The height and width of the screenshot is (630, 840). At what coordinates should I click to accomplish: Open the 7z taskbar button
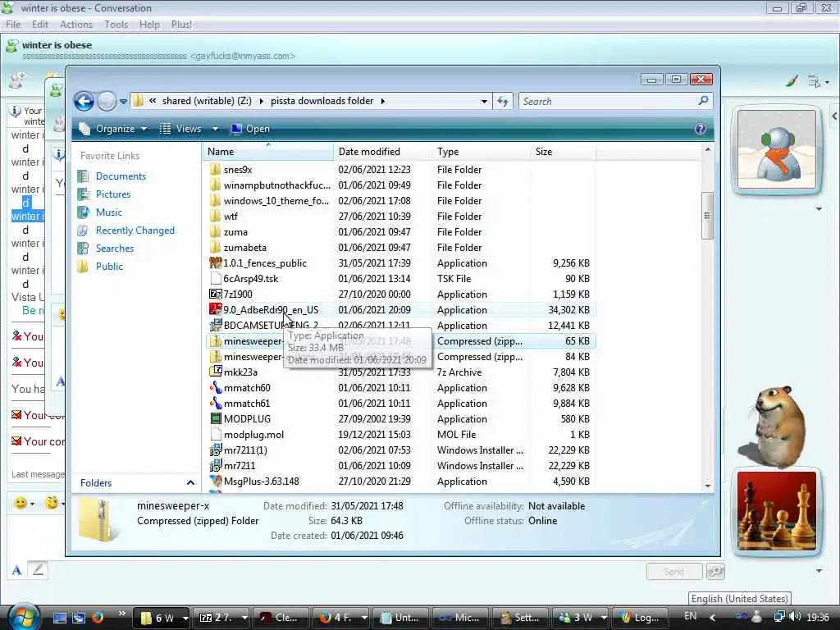click(222, 618)
